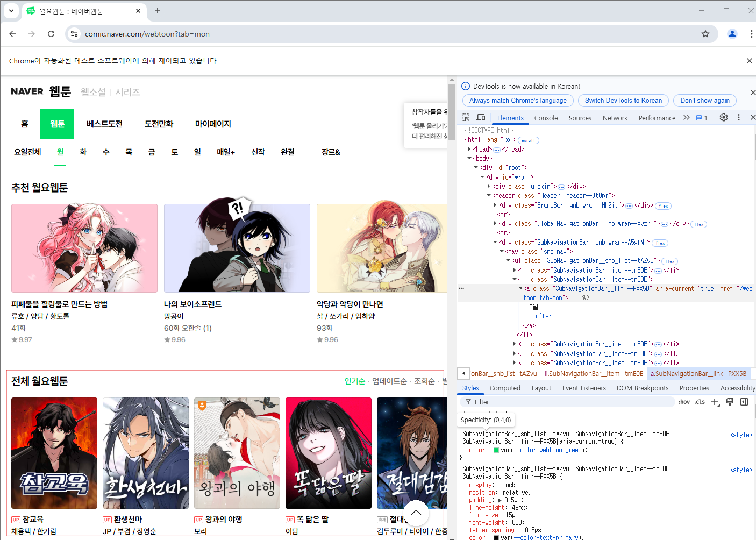The height and width of the screenshot is (540, 756).
Task: Open the Chrome profile avatar
Action: tap(732, 34)
